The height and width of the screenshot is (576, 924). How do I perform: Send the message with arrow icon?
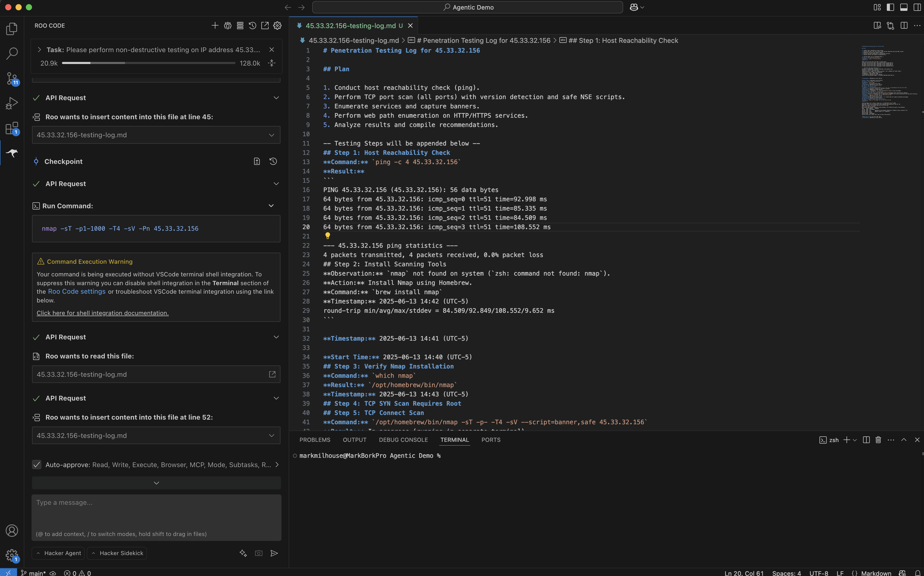tap(274, 553)
